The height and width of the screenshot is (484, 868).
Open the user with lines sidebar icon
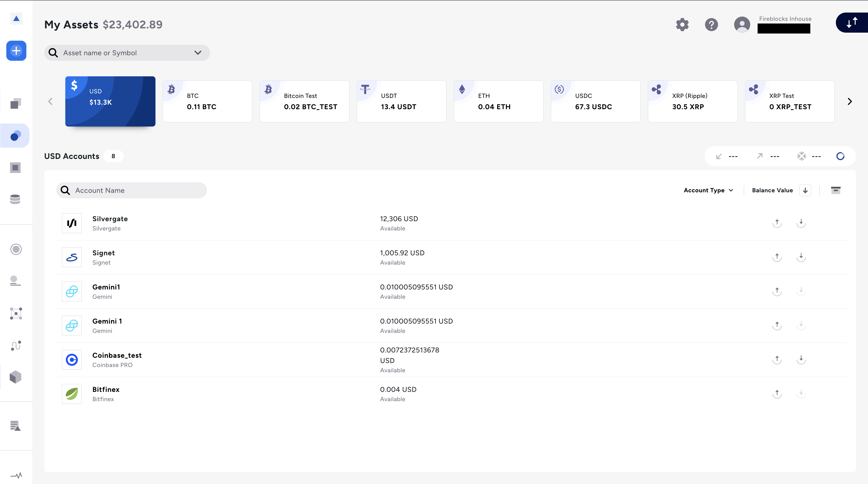click(16, 281)
